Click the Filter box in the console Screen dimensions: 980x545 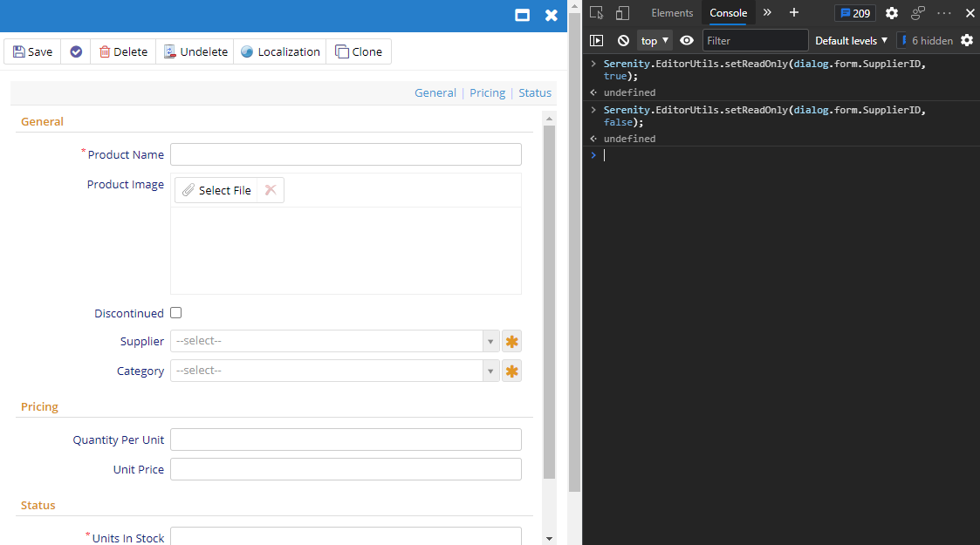[755, 40]
